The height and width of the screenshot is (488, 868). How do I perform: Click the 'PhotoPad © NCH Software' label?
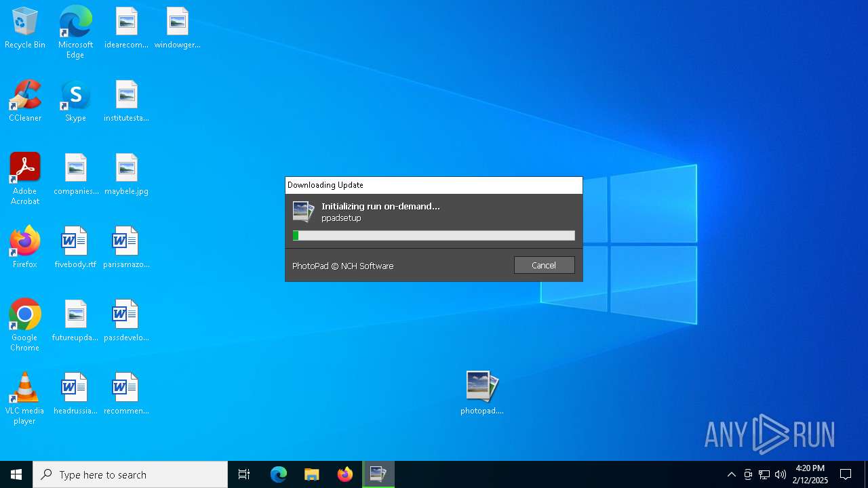tap(342, 266)
